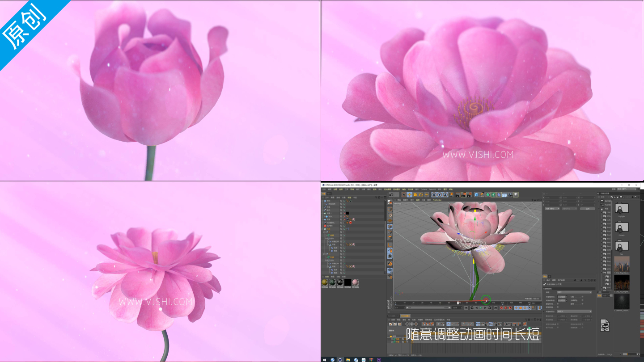
Task: Jump to end of animation
Action: pyautogui.click(x=495, y=308)
